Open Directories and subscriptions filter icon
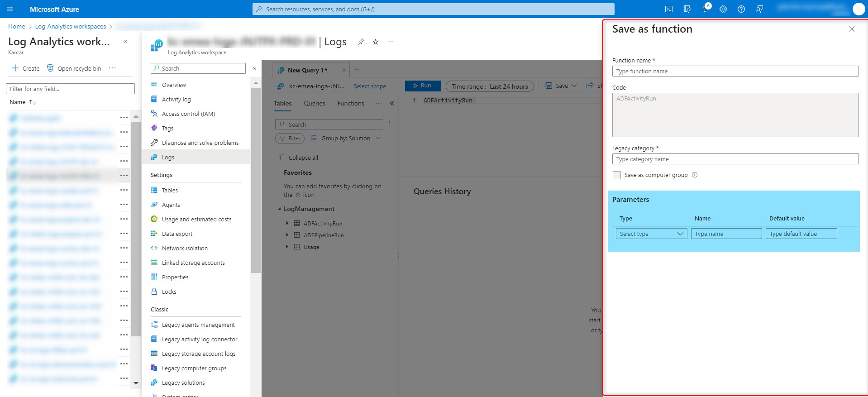Viewport: 868px width, 397px height. [x=687, y=9]
